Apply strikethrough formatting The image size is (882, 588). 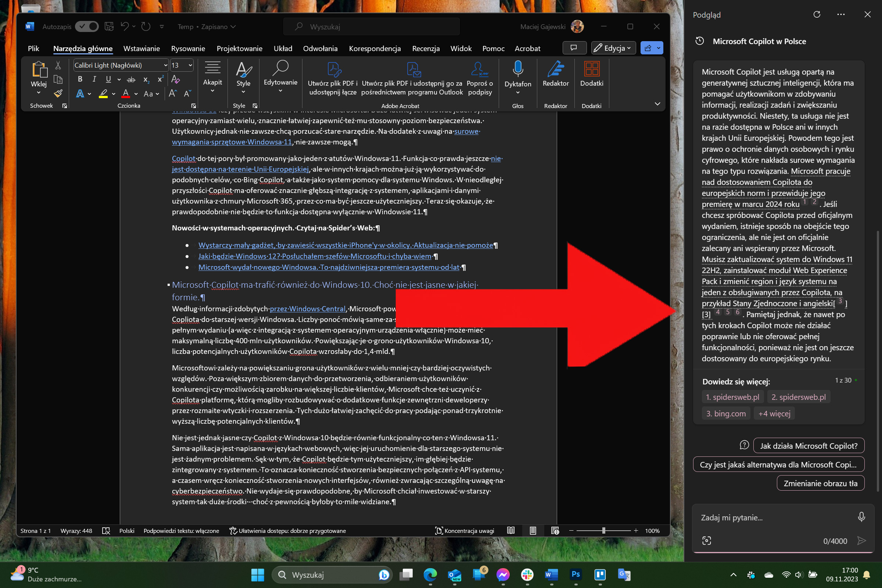click(x=131, y=79)
